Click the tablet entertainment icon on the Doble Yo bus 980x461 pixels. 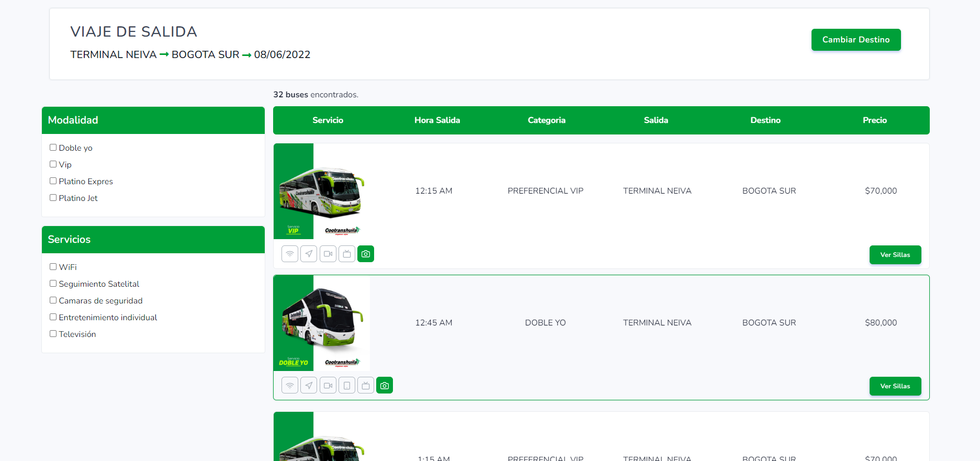click(347, 386)
